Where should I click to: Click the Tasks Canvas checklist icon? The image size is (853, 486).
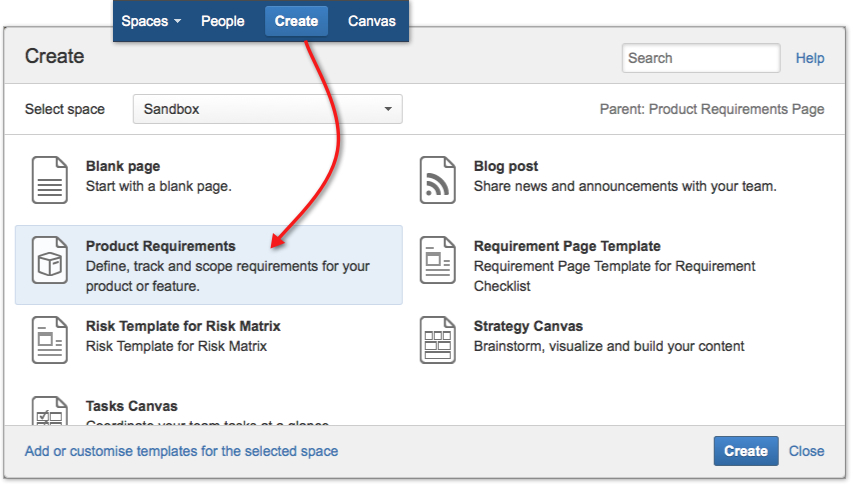pyautogui.click(x=50, y=412)
